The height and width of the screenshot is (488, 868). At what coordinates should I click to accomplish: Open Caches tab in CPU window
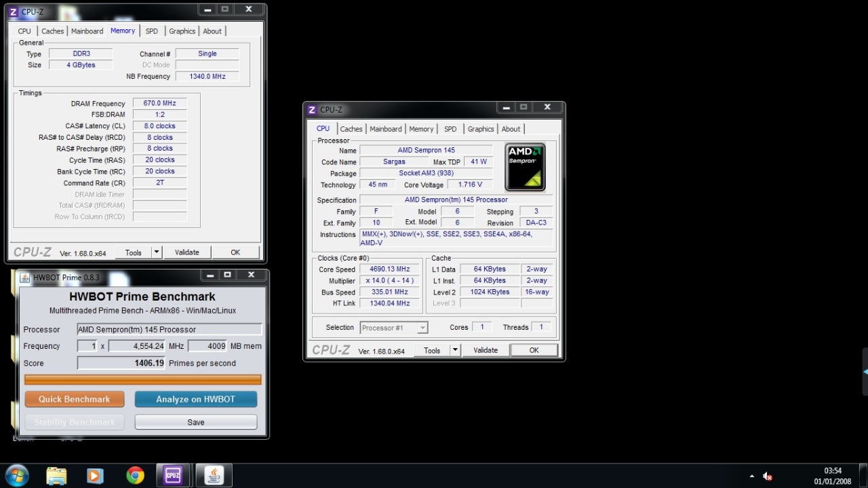pos(351,129)
